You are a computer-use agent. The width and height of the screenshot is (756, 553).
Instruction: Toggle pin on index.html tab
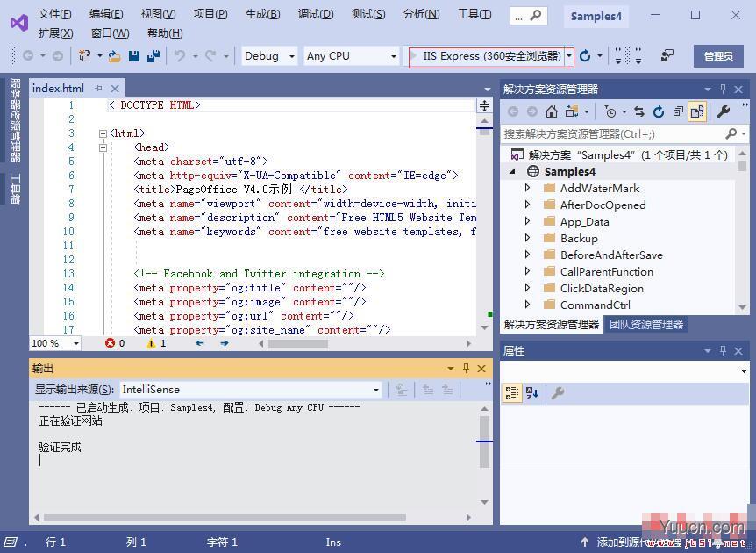point(99,89)
